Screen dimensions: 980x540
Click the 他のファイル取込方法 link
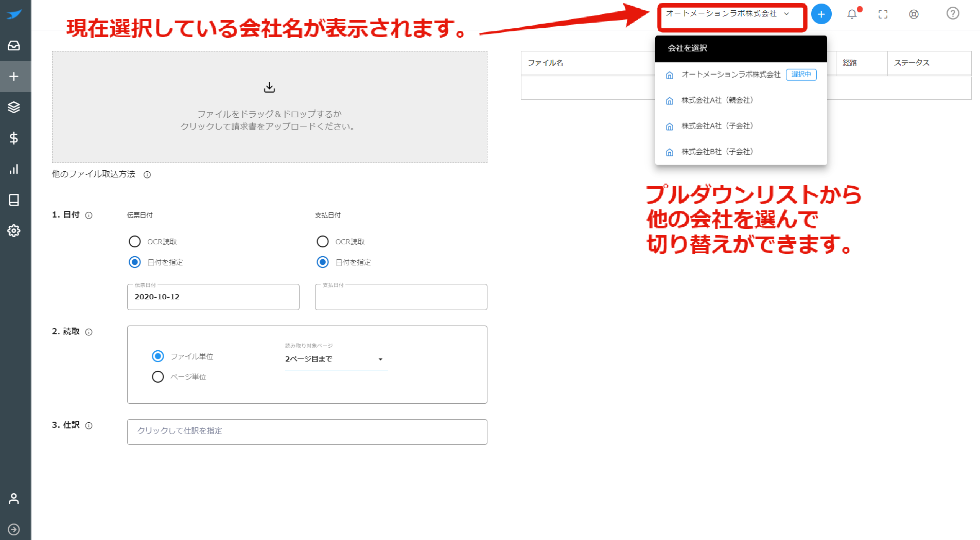click(94, 174)
